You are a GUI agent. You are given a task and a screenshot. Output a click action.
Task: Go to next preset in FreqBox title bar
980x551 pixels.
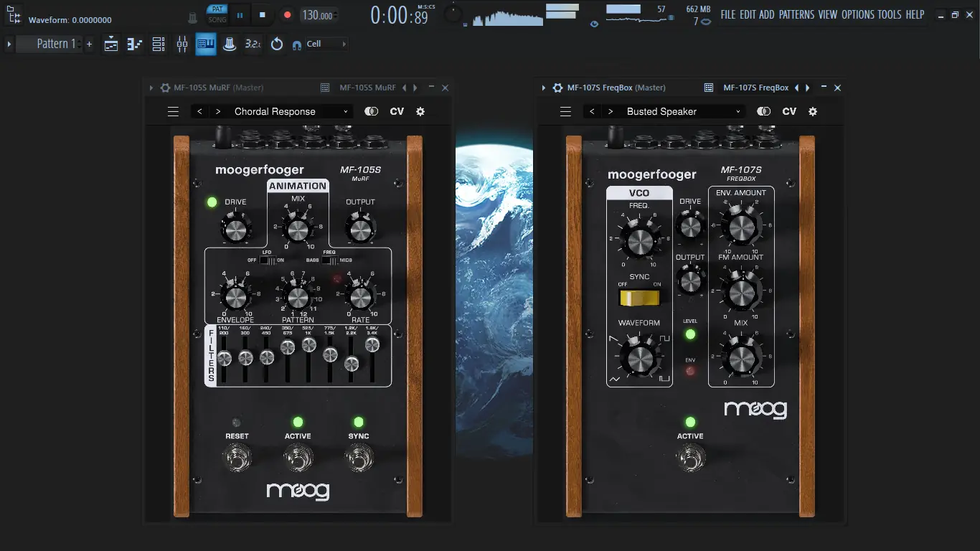808,88
